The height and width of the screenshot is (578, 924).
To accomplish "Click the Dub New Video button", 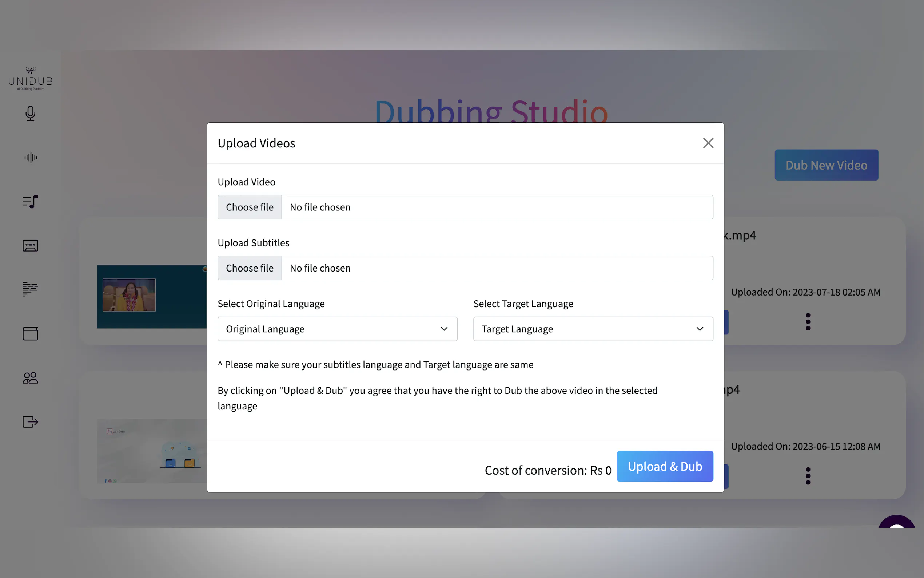I will (826, 165).
